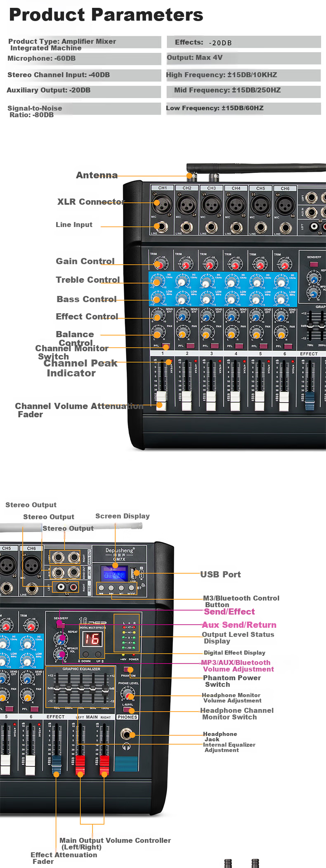Click the red REC right RCA jack in lower photo
The image size is (326, 868).
(73, 587)
